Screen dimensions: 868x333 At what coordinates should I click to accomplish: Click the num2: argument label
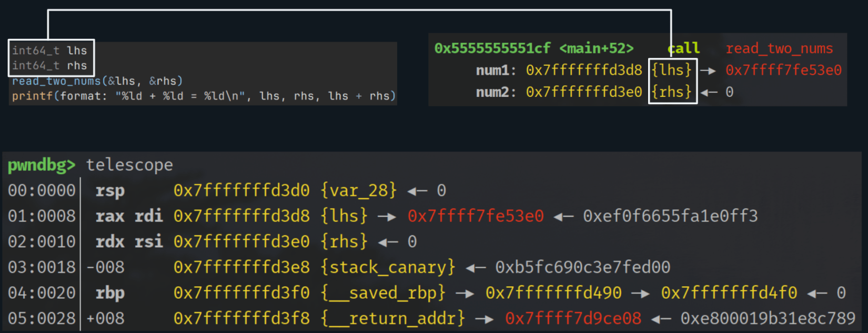click(x=496, y=92)
